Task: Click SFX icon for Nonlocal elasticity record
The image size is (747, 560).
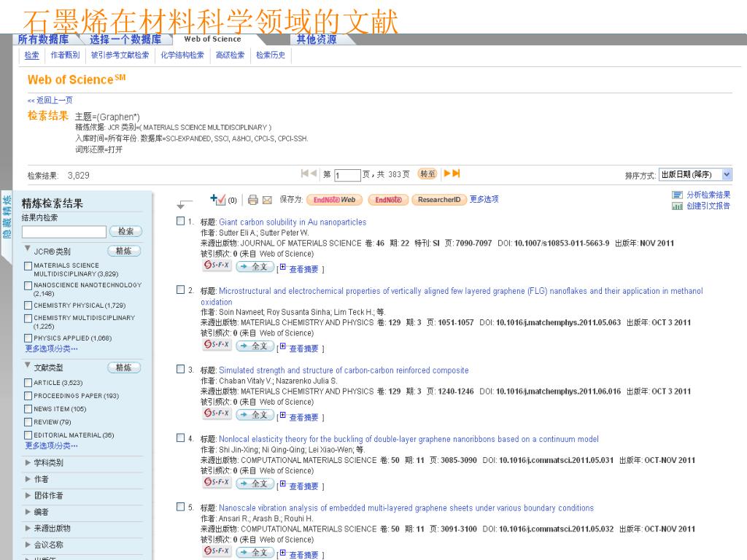Action: point(217,483)
